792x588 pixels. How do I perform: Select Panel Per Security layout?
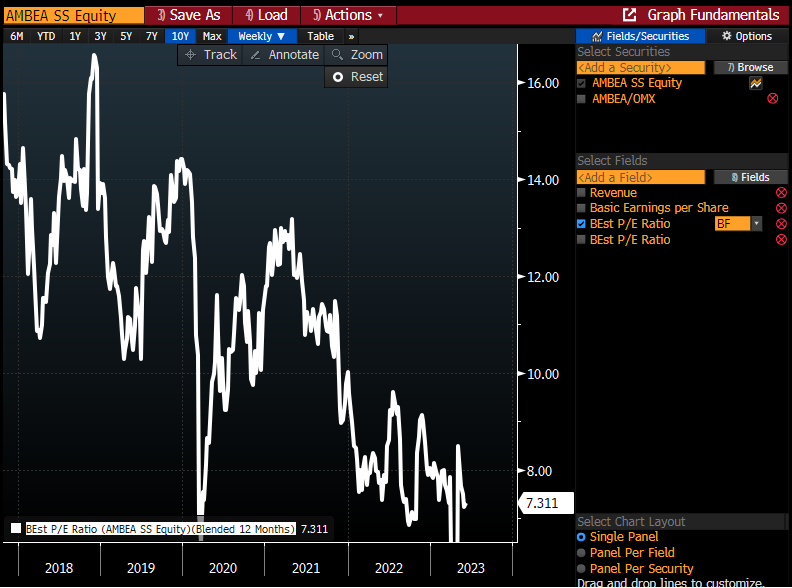tap(581, 568)
